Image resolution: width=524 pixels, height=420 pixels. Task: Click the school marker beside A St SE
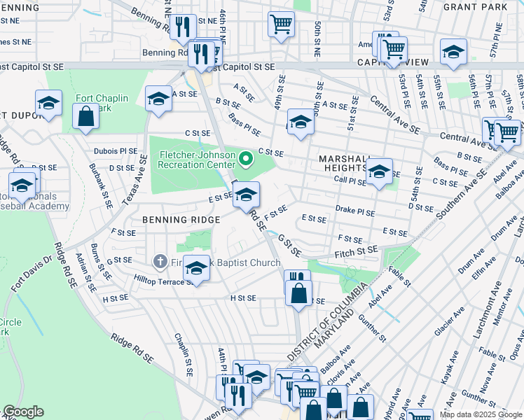pyautogui.click(x=159, y=99)
